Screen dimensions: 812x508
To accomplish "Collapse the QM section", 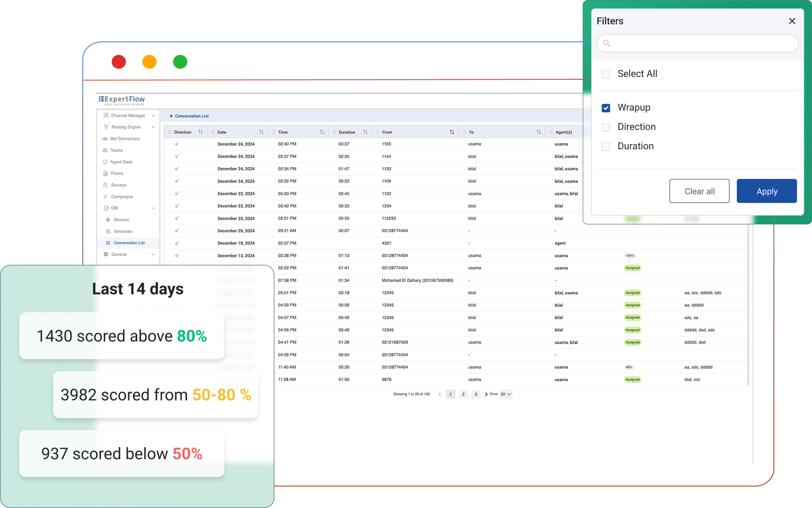I will tap(153, 208).
